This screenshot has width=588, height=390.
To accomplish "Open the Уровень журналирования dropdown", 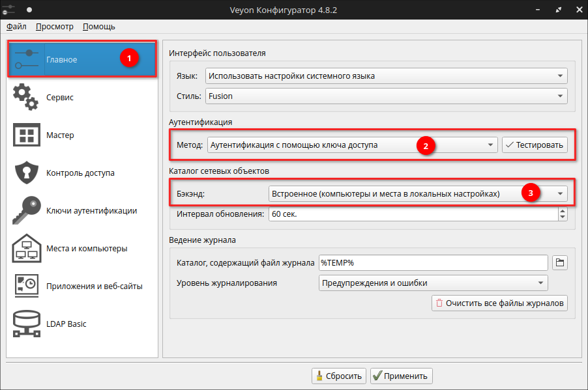I will (433, 283).
